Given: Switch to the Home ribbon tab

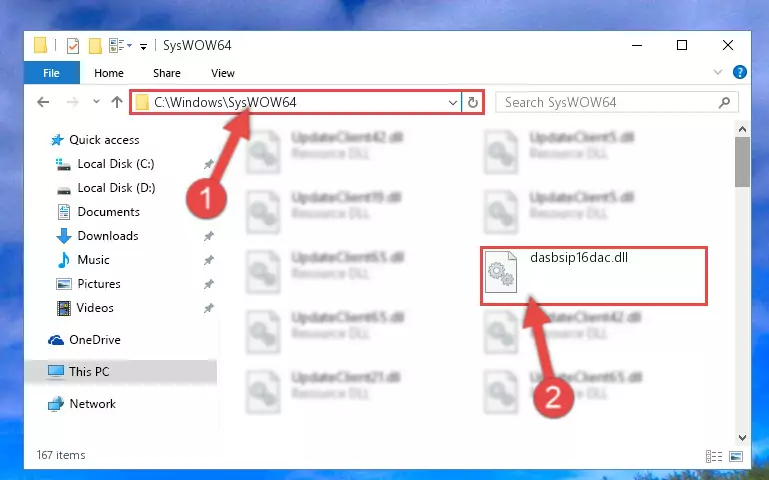Looking at the screenshot, I should pyautogui.click(x=109, y=73).
